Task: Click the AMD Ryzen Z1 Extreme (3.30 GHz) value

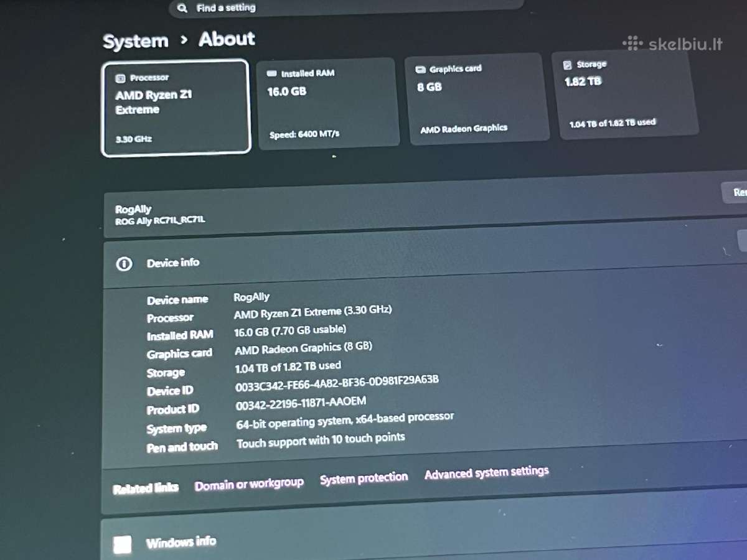Action: (x=312, y=312)
